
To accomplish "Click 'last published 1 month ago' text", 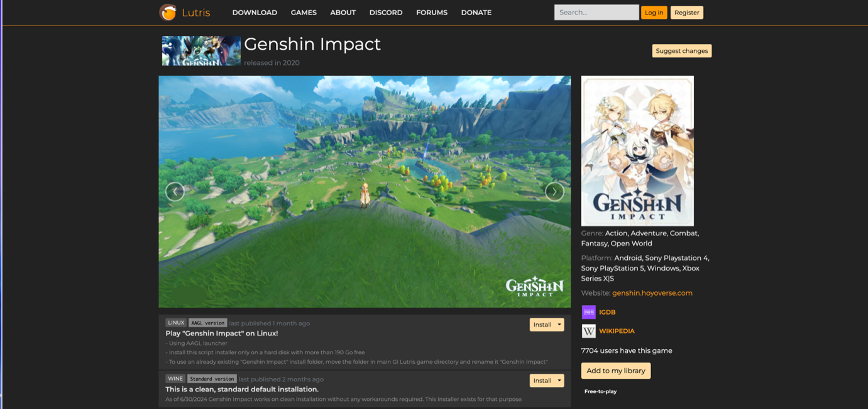I will pos(269,323).
